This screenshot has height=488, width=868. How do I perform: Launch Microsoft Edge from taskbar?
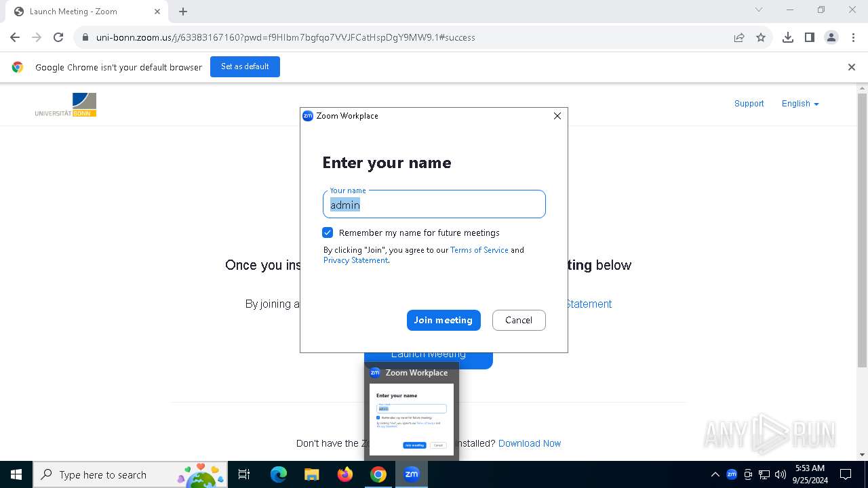click(279, 474)
